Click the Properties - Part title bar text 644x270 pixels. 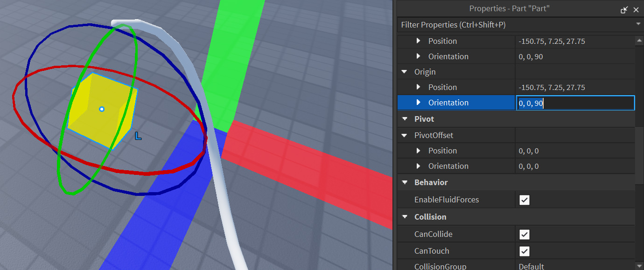point(510,8)
